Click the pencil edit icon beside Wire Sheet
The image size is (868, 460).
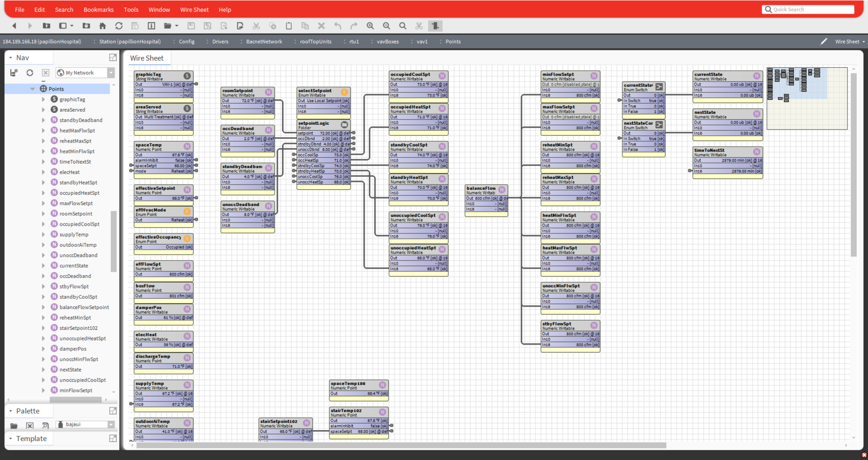824,41
